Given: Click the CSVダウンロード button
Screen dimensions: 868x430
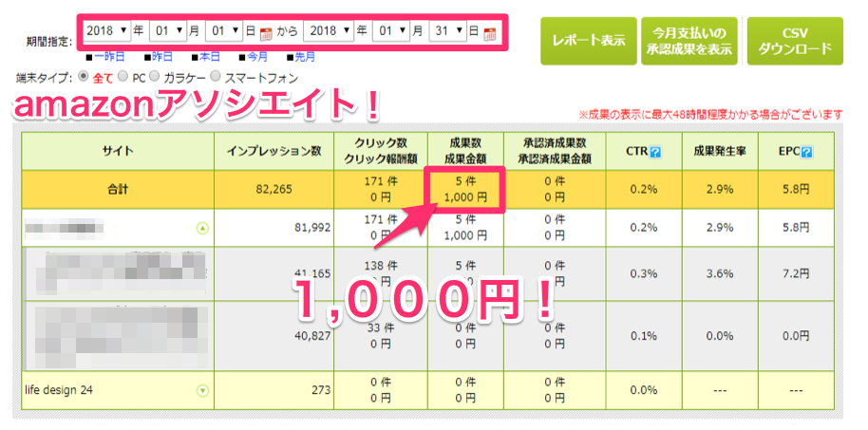Looking at the screenshot, I should coord(795,41).
